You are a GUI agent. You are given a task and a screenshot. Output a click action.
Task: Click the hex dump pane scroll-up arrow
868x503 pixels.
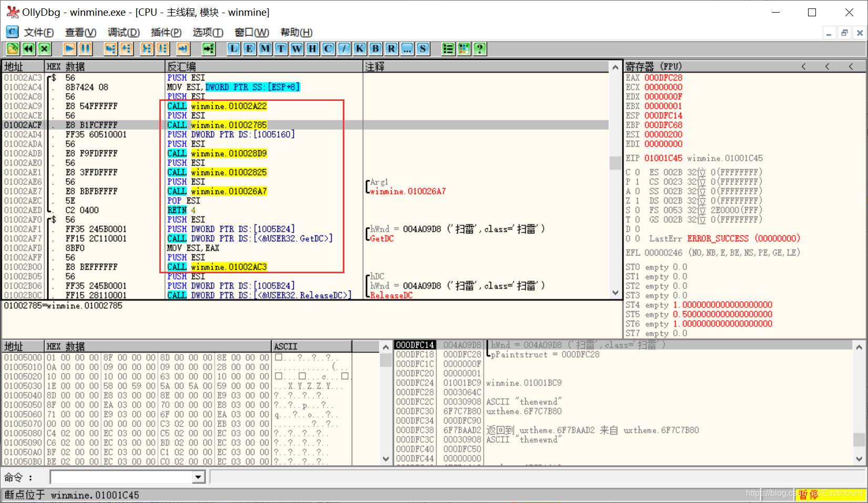tap(386, 347)
